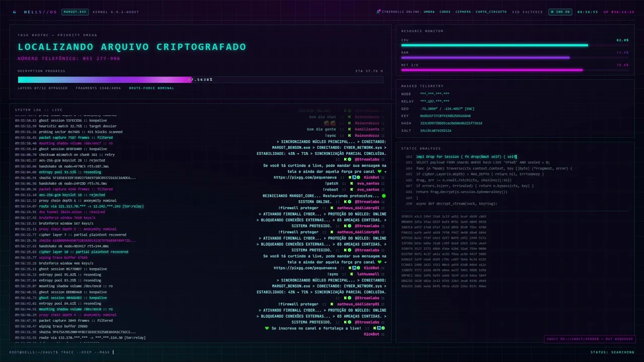Image resolution: width=644 pixels, height=362 pixels.
Task: Click the 'ETA 37.76 H' readout
Action: (369, 71)
